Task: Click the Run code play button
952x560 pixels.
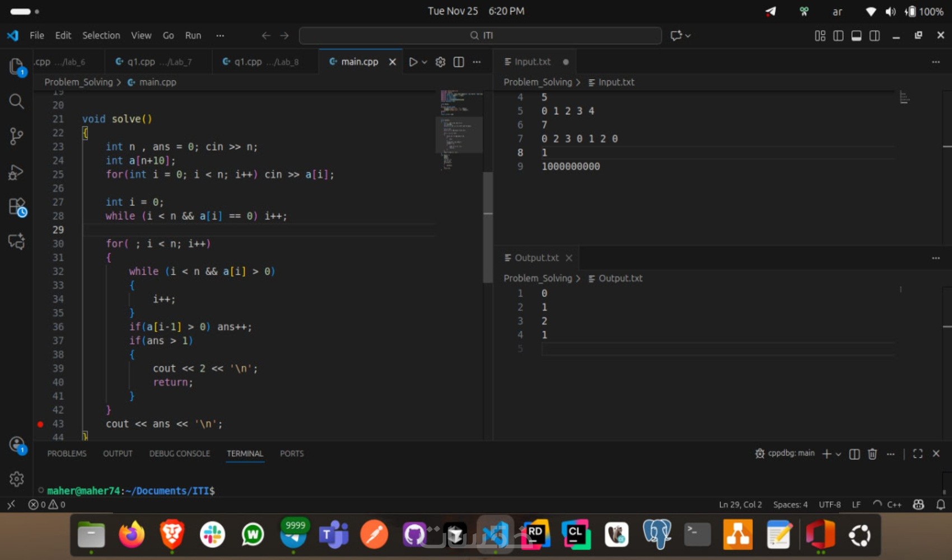Action: (x=413, y=62)
